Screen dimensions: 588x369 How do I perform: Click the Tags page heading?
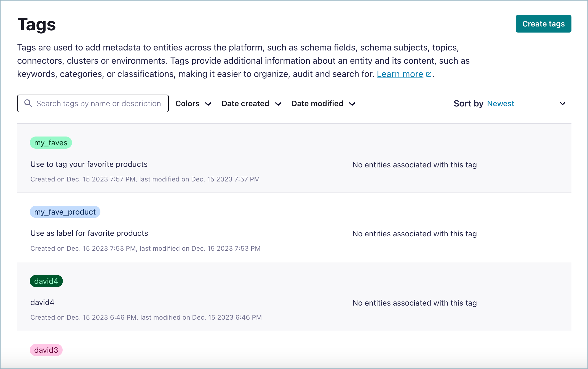point(37,24)
